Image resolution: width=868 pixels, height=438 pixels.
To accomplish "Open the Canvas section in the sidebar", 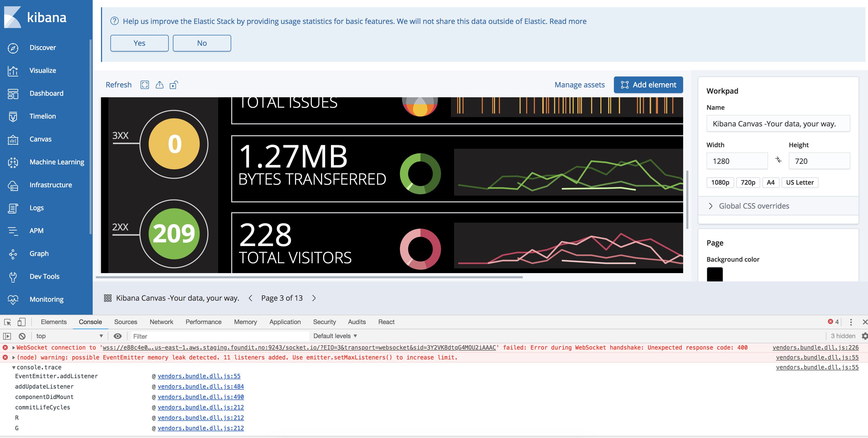I will click(40, 139).
